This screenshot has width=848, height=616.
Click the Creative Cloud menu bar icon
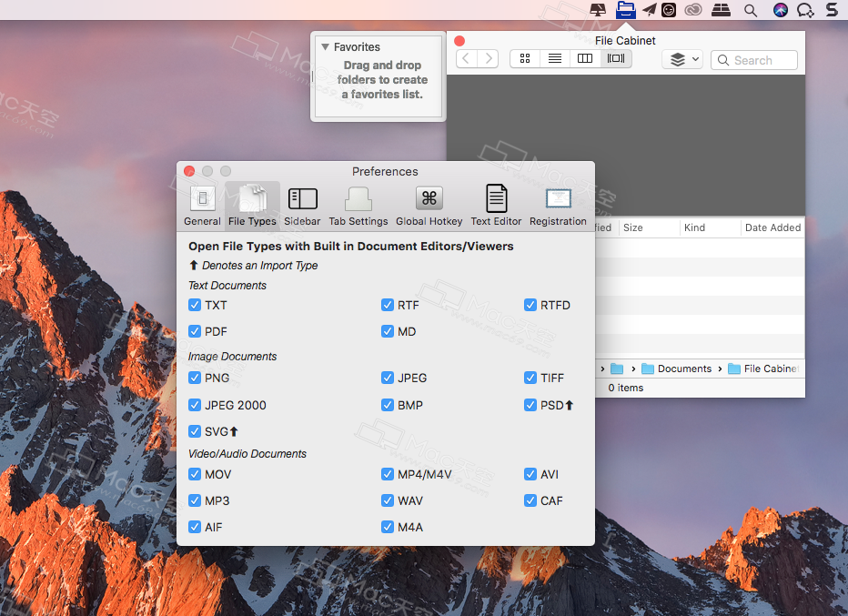692,10
